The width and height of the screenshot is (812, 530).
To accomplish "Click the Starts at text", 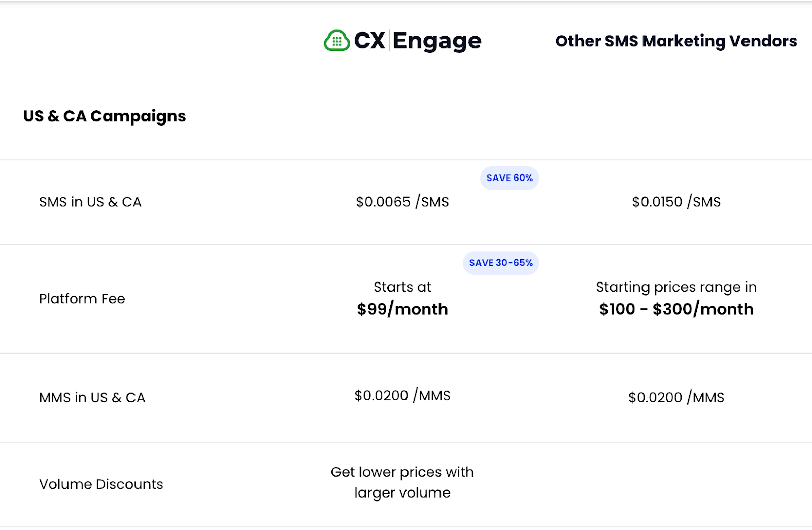I will [402, 287].
